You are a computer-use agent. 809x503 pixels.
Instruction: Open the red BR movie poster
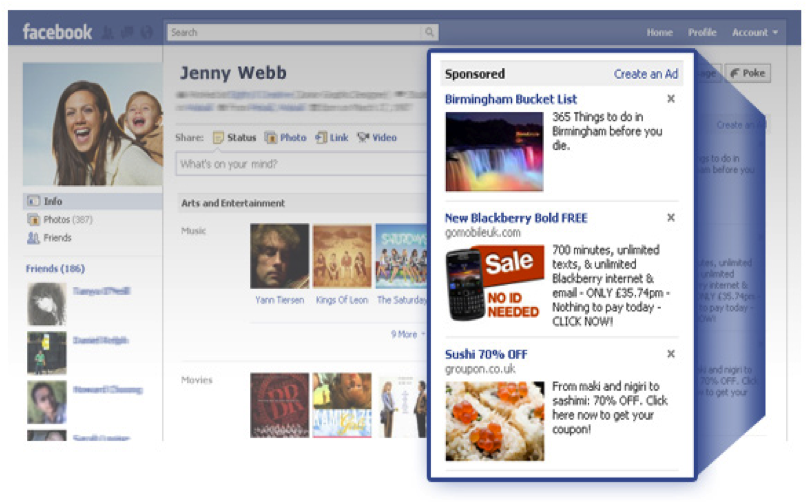(280, 405)
